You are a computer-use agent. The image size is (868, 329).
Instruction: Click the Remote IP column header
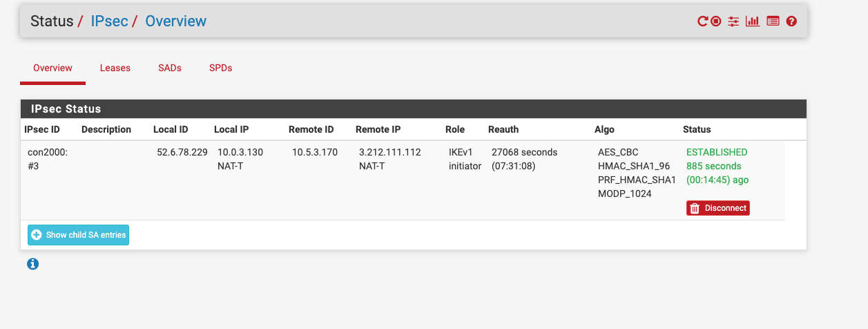click(378, 129)
